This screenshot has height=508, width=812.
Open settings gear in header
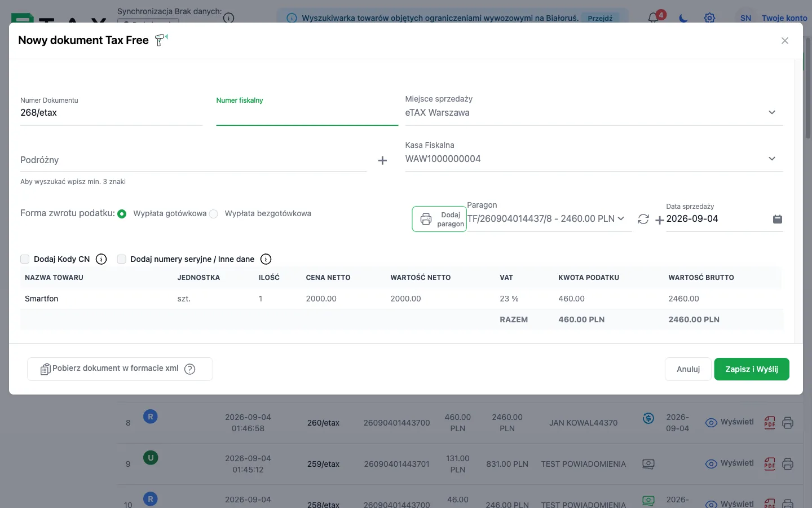[x=709, y=18]
